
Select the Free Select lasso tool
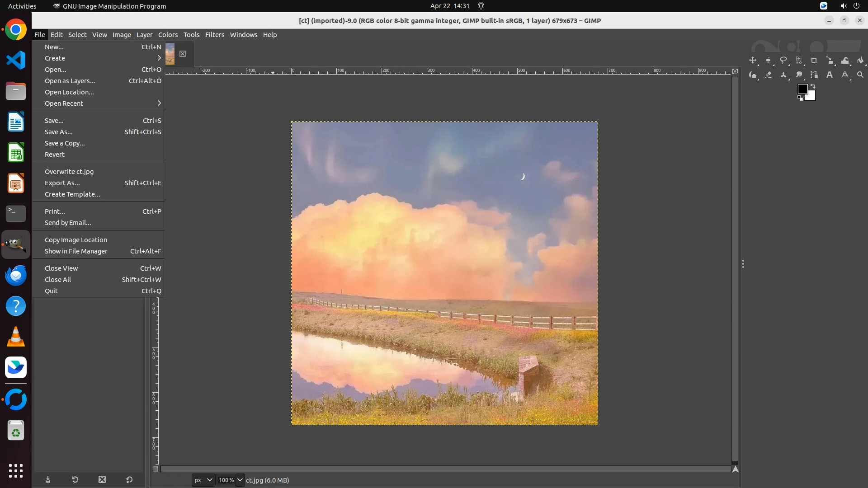click(x=783, y=61)
